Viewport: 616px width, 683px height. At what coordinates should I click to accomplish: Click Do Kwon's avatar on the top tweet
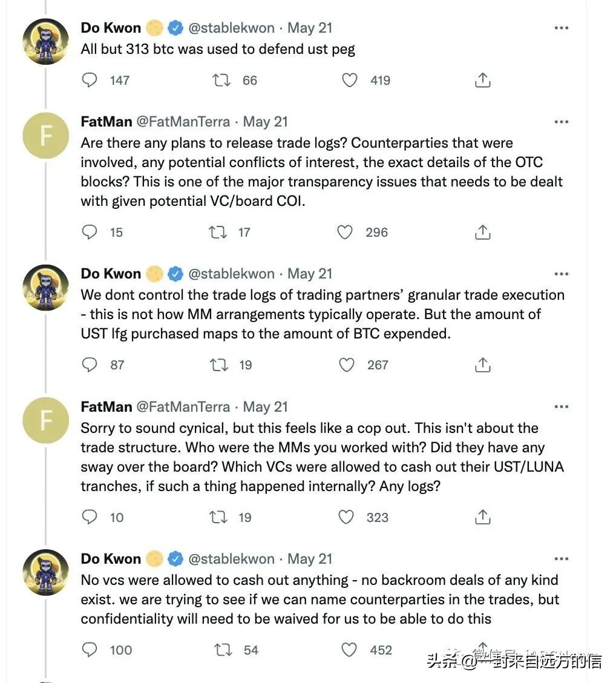tap(45, 41)
